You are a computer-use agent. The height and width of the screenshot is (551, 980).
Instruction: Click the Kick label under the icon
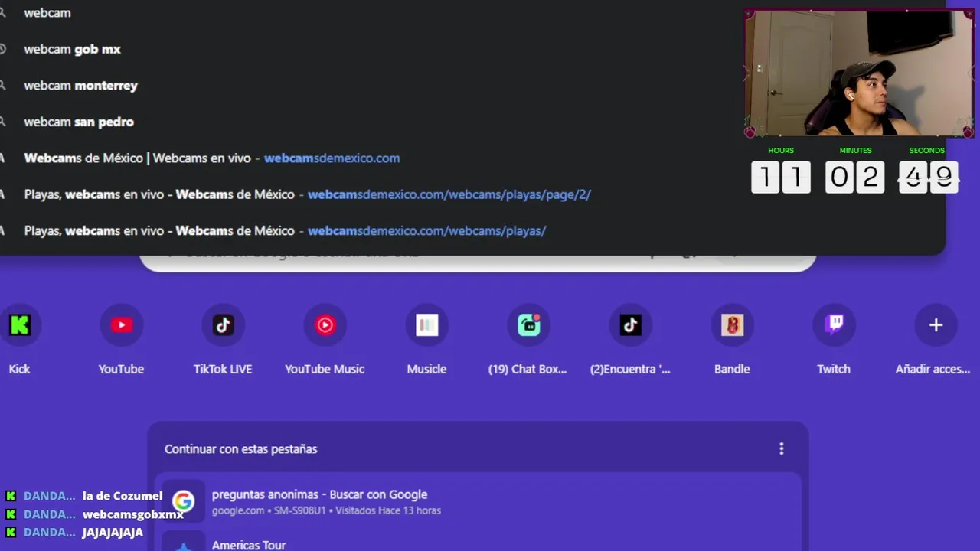[19, 369]
